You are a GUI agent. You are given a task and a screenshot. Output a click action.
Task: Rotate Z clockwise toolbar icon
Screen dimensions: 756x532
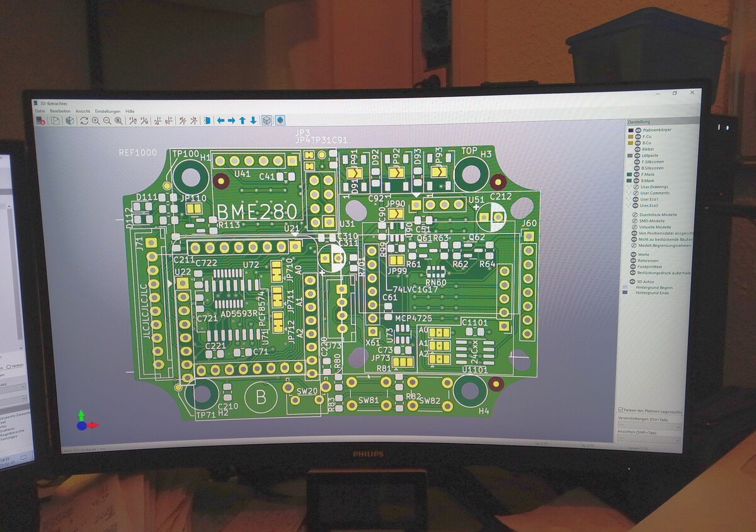[183, 121]
